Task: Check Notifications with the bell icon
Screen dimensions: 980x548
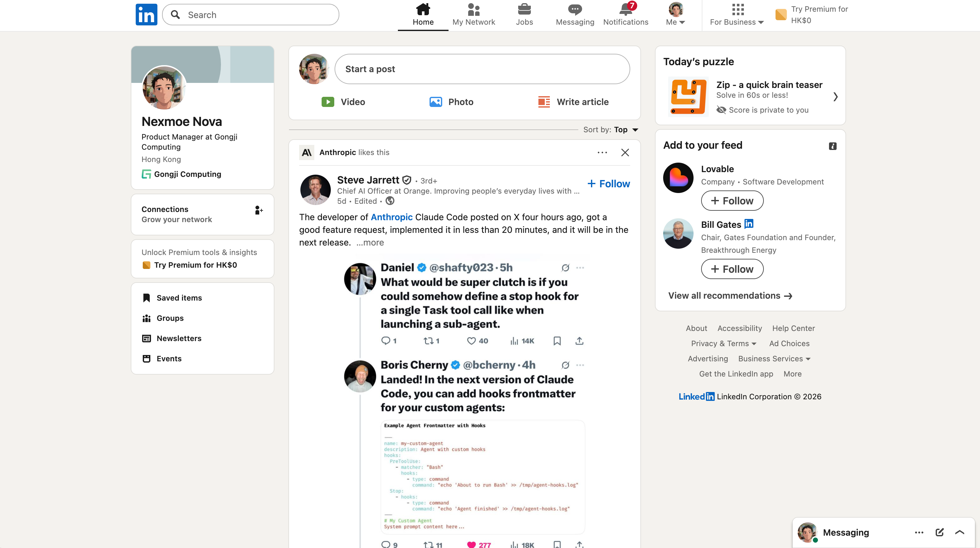Action: 625,15
